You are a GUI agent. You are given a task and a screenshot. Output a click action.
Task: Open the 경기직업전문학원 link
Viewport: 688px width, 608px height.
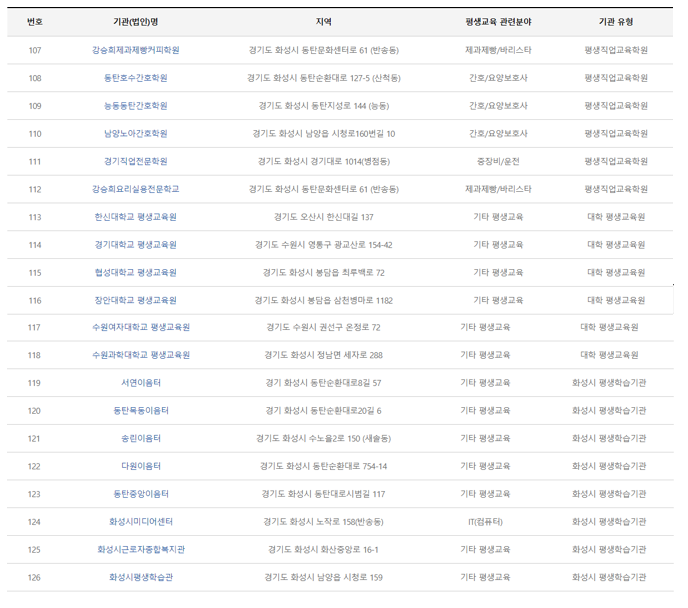136,161
